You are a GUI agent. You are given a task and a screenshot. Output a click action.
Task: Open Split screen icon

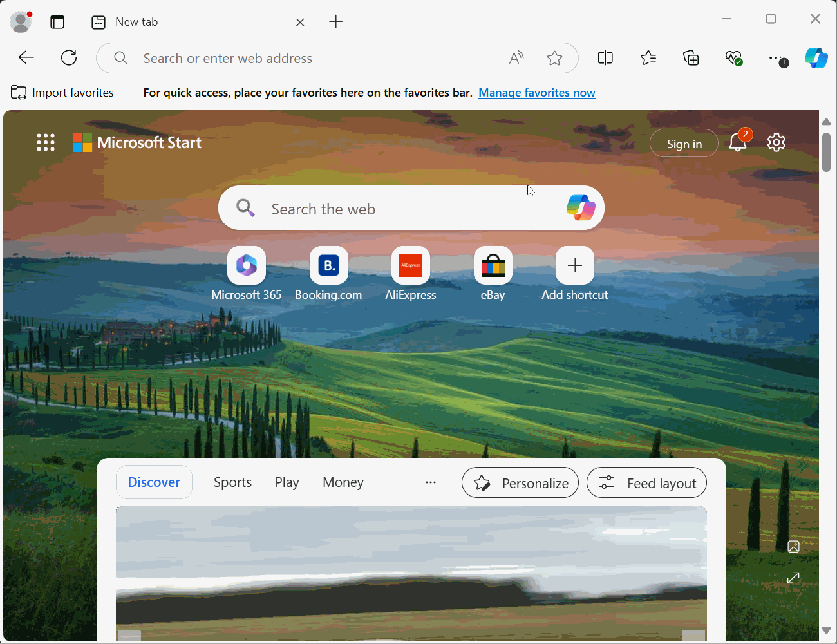tap(605, 58)
